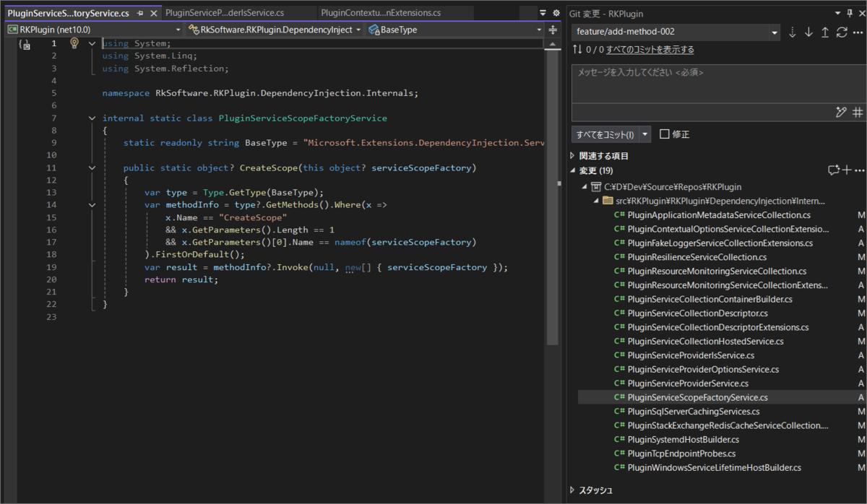Viewport: 867px width, 504px height.
Task: Select PluginServiceCollectionHostedService.cs
Action: (706, 342)
